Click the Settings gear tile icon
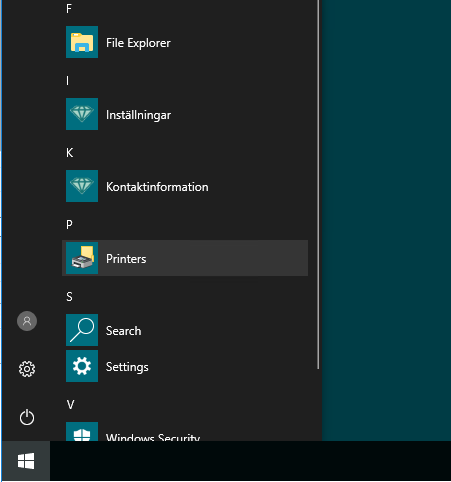Viewport: 451px width, 482px height. (x=82, y=366)
